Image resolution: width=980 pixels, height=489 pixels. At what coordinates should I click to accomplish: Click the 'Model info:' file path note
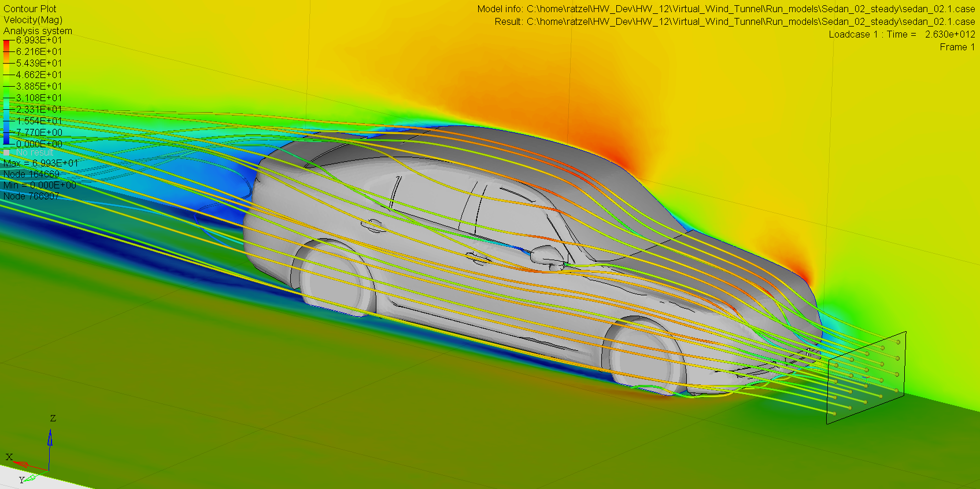(x=726, y=9)
